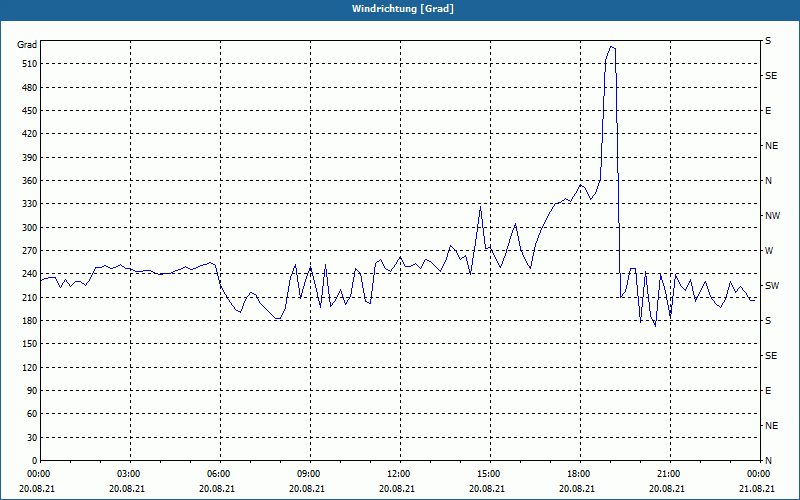Select the W compass direction label
Image resolution: width=800 pixels, height=500 pixels.
coord(769,251)
